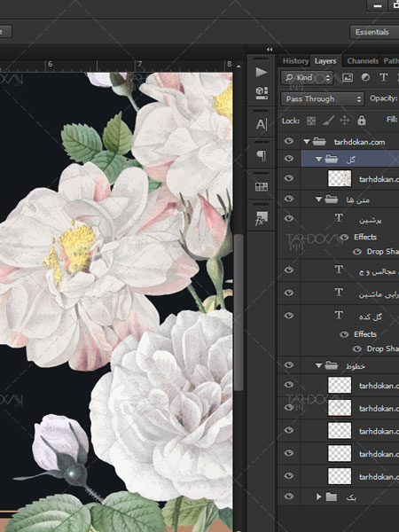The width and height of the screenshot is (399, 532).
Task: Click the folder icon of خطوط group
Action: click(331, 365)
